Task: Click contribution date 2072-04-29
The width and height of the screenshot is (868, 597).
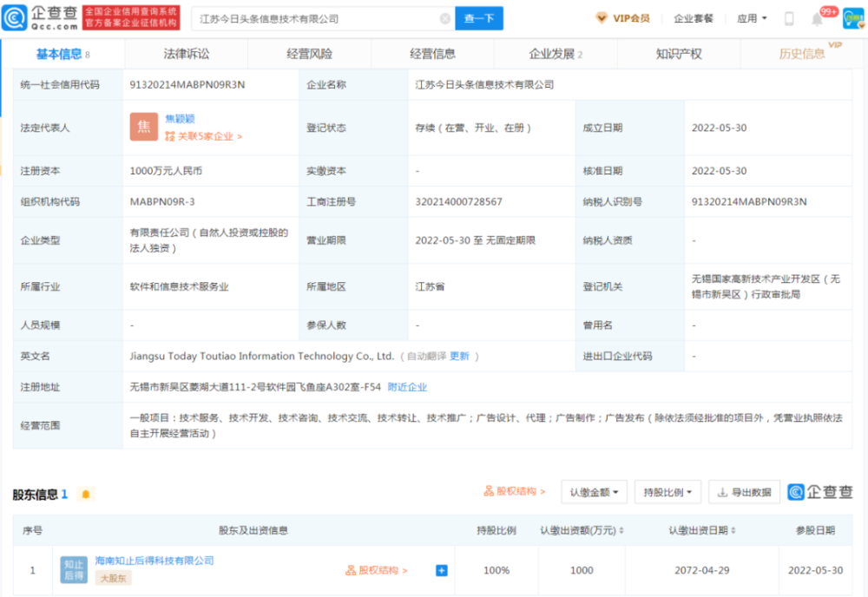Action: tap(701, 570)
